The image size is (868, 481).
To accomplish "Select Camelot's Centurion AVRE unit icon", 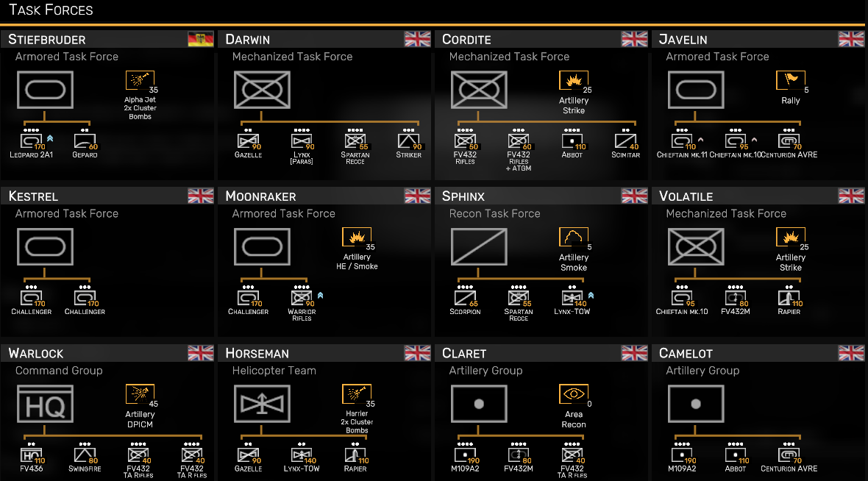I will click(789, 455).
